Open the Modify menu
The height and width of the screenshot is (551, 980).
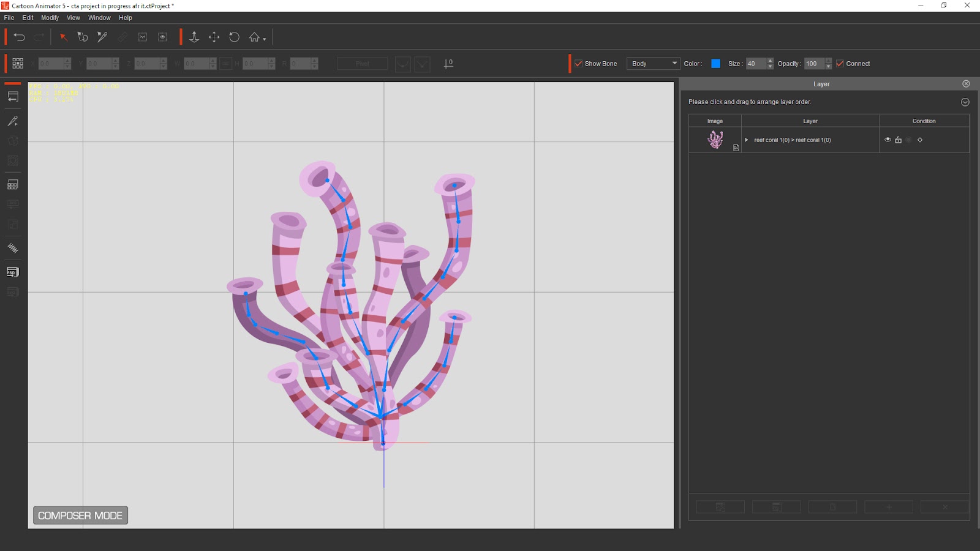coord(50,18)
